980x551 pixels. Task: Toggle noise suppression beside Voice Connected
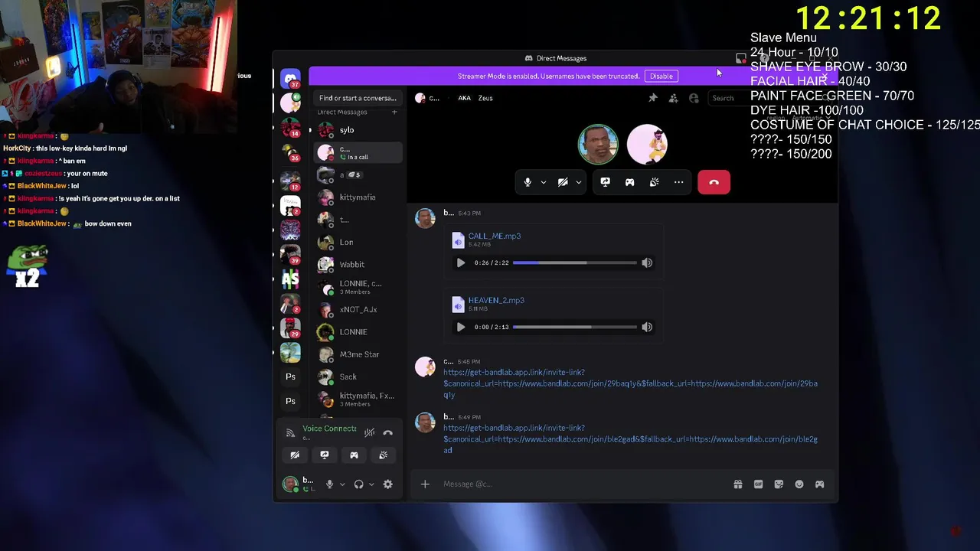click(370, 432)
